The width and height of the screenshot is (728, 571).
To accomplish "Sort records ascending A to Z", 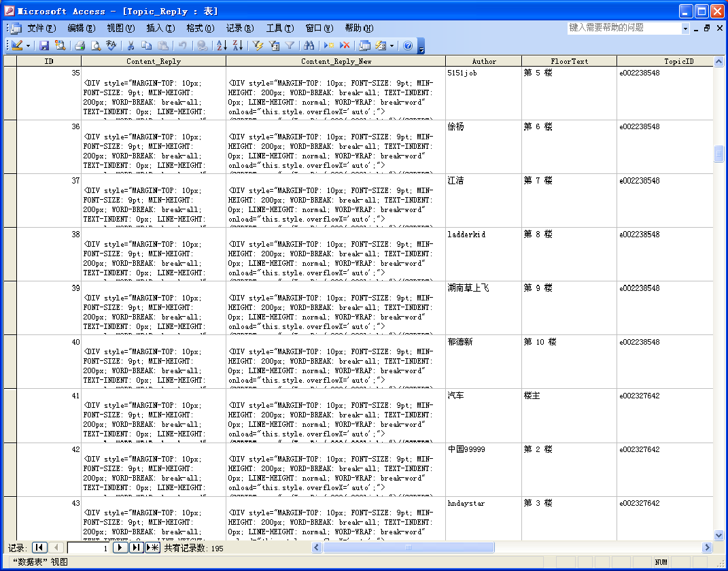I will (222, 46).
